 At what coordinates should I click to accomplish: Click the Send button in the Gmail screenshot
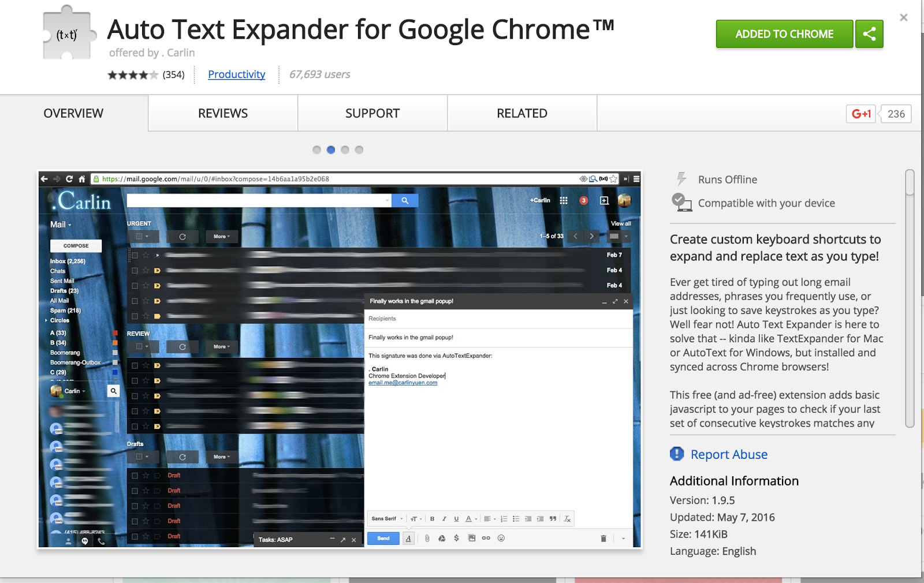point(383,538)
